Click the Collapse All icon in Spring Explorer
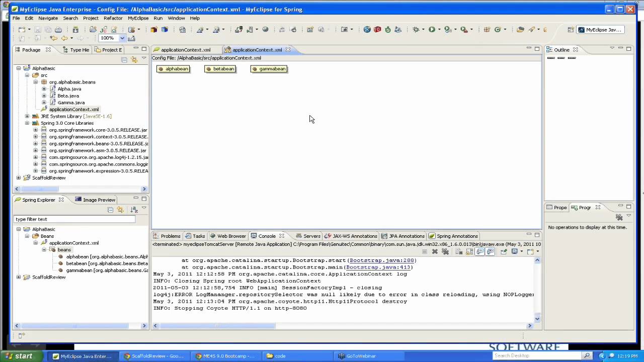Viewport: 644px width, 362px height. pyautogui.click(x=110, y=210)
